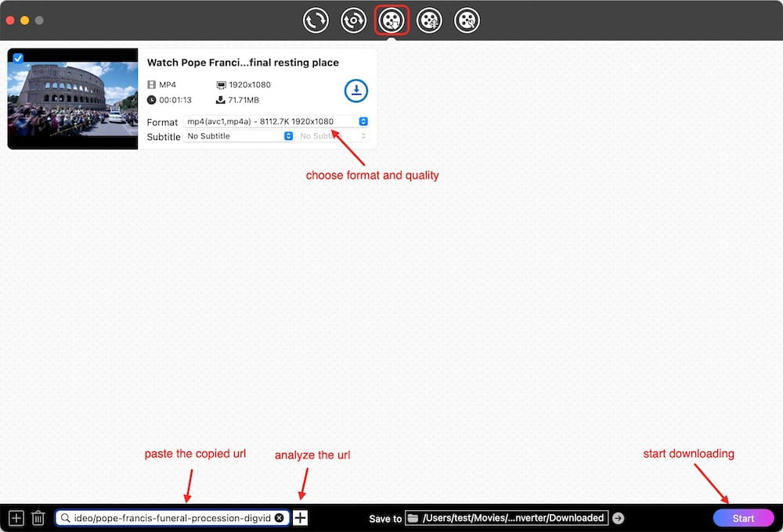This screenshot has width=783, height=532.
Task: Switch to the DVD rip tab icon
Action: [354, 20]
